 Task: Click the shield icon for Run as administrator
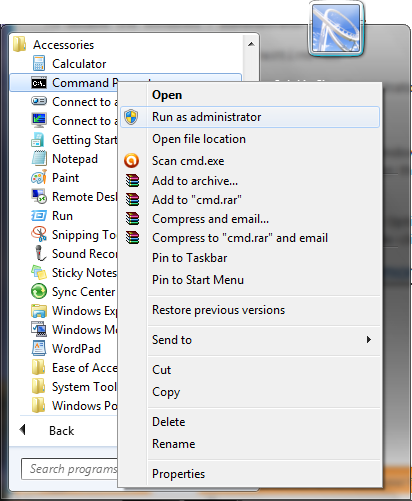(x=131, y=117)
